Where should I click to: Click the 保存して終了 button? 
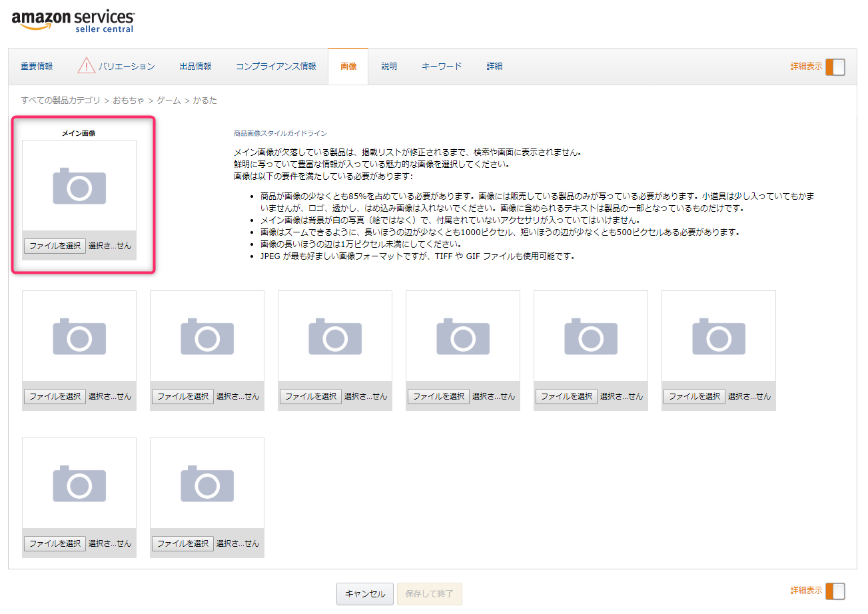[x=430, y=594]
